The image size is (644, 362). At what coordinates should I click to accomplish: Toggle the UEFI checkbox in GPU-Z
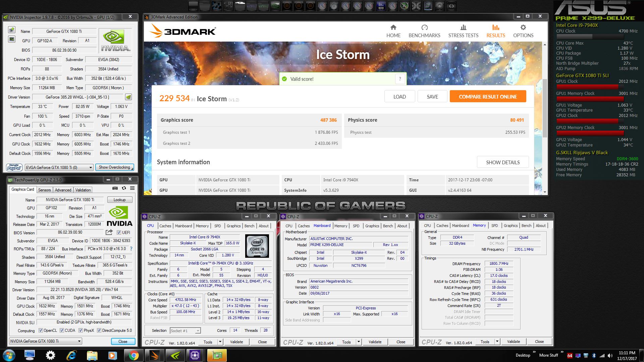119,232
